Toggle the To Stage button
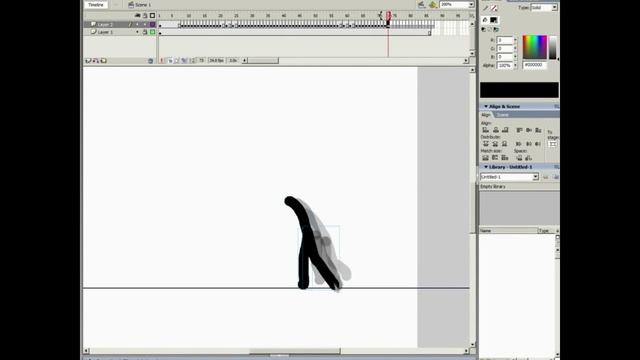 (553, 144)
